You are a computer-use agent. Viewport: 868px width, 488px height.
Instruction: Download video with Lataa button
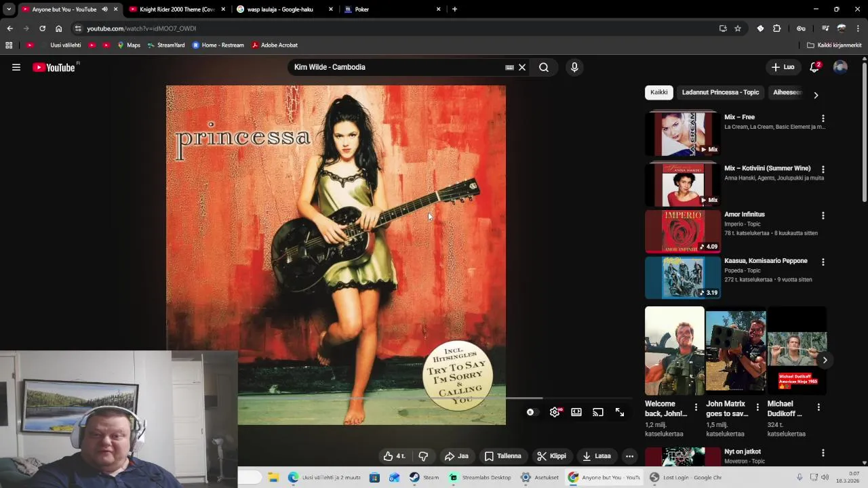[x=597, y=456]
